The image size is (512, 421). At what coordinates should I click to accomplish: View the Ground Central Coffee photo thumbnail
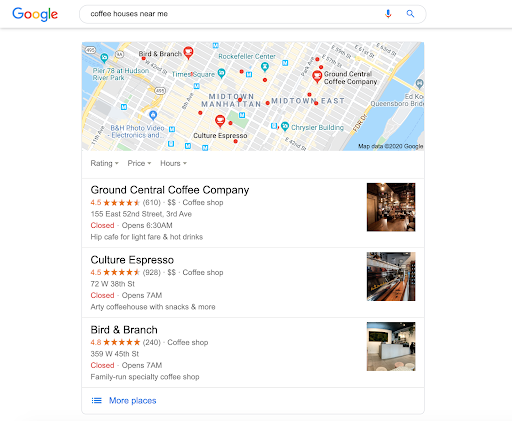coord(391,207)
